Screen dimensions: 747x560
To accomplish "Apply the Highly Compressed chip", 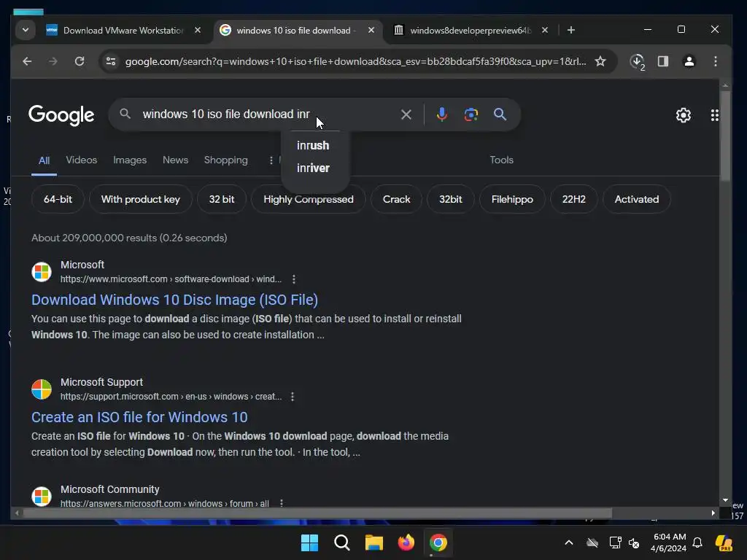I will point(309,199).
